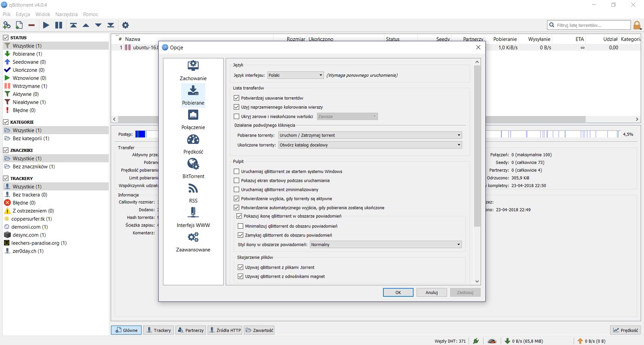The height and width of the screenshot is (345, 644).
Task: Click connection status icon in status bar
Action: 476,341
